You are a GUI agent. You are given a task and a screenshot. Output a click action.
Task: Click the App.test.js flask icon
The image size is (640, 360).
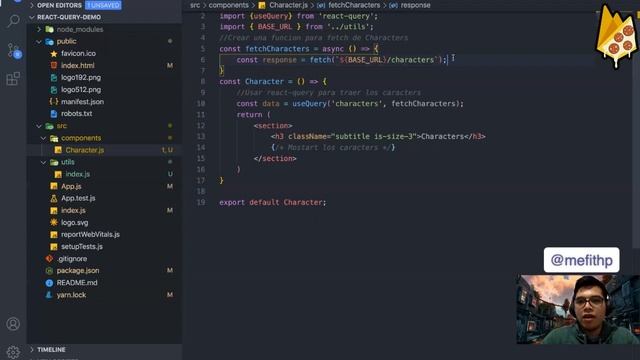(53, 198)
